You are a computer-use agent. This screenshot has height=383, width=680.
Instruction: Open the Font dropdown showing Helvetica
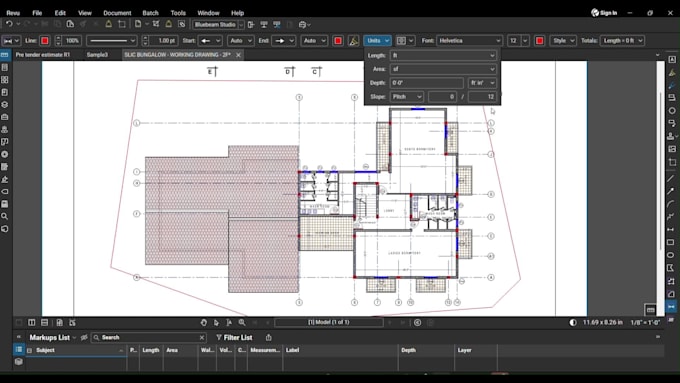470,41
